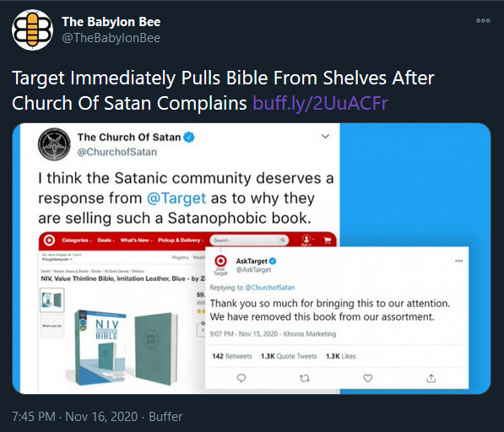Open the What's New menu item

click(x=136, y=240)
